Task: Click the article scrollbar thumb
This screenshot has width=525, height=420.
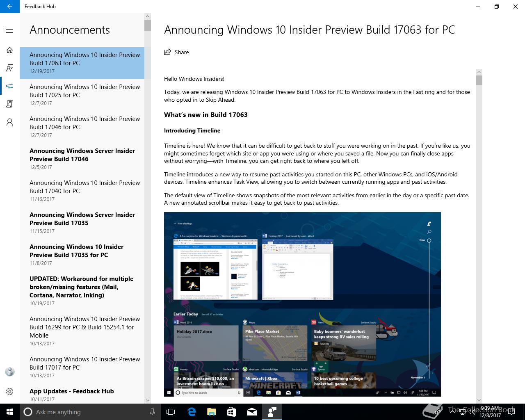Action: pos(479,80)
